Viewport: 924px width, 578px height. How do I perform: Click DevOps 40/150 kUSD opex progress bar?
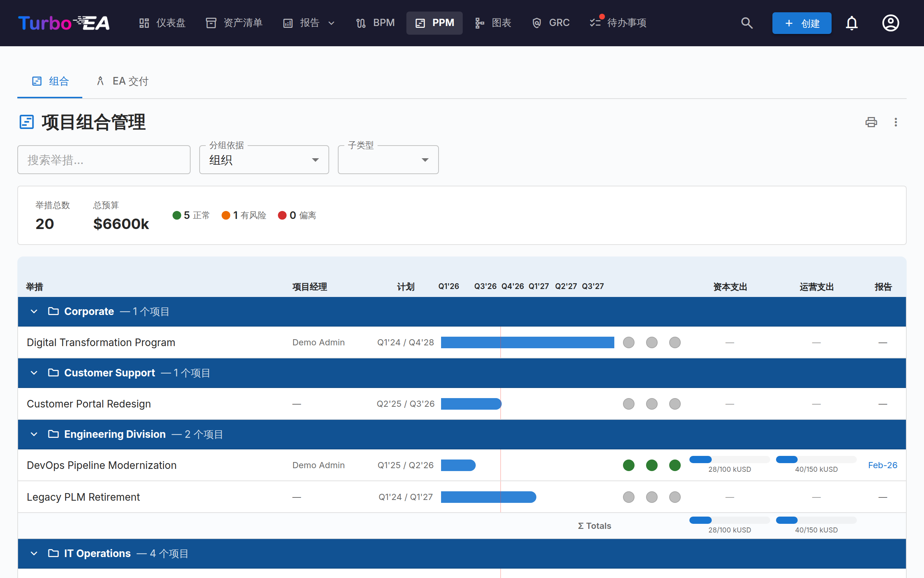coord(816,460)
